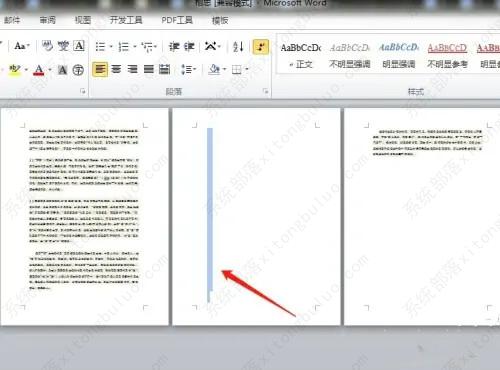Click the character border icon
The height and width of the screenshot is (370, 500).
(79, 46)
